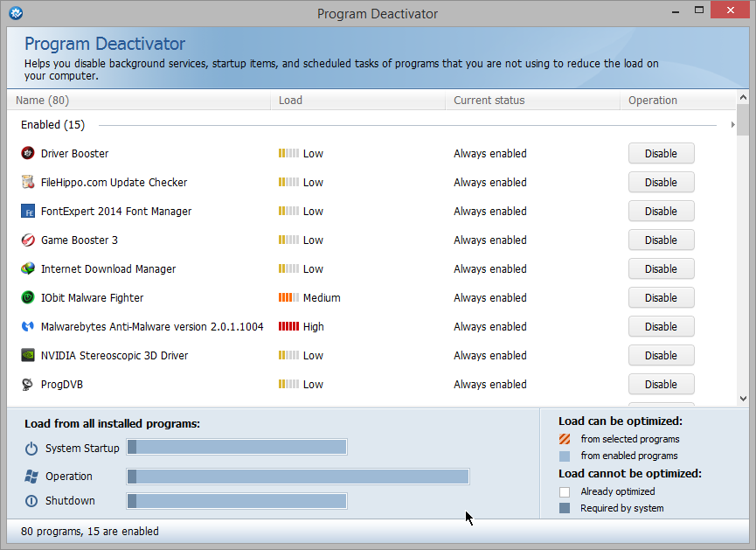Disable NVIDIA Stereoscopic 3D Driver
The image size is (756, 550).
click(661, 356)
